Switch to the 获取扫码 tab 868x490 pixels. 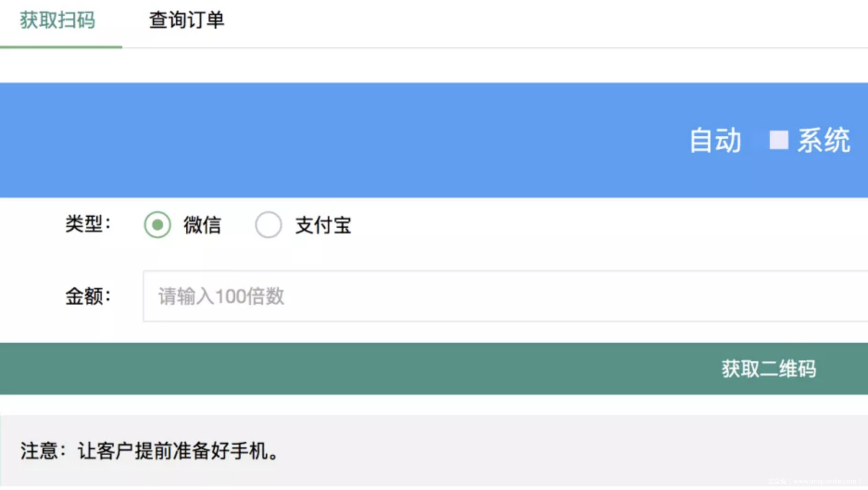point(57,20)
